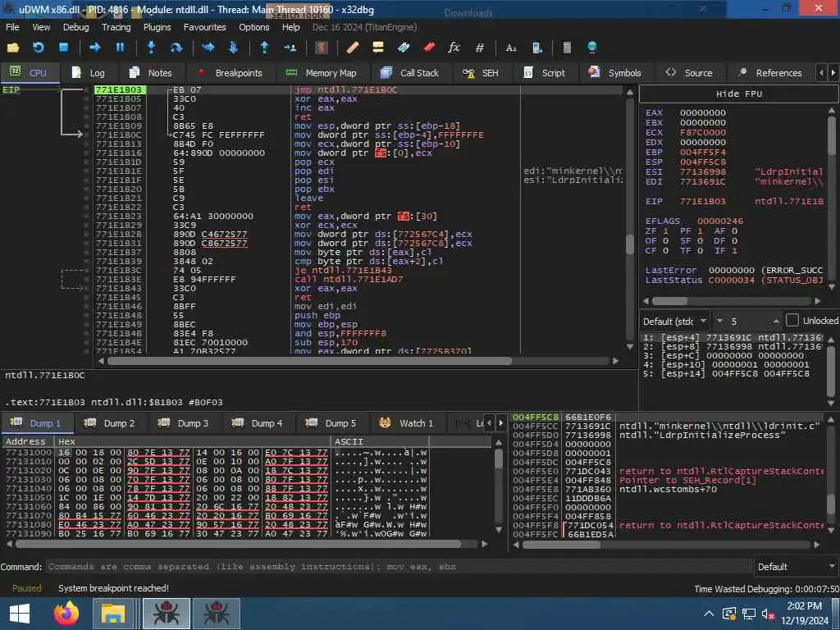Switch to the Memory Map tab
Viewport: 840px width, 630px height.
tap(322, 72)
